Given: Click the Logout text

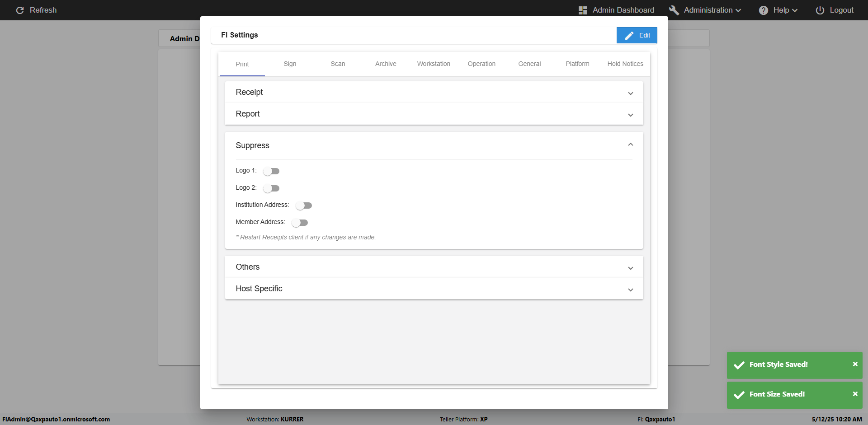Looking at the screenshot, I should (x=841, y=10).
